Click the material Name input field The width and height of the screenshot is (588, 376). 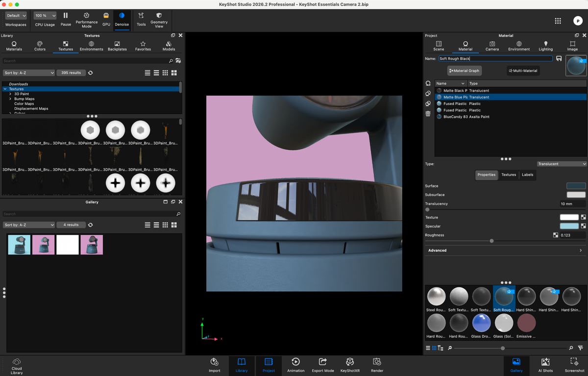[x=495, y=58]
